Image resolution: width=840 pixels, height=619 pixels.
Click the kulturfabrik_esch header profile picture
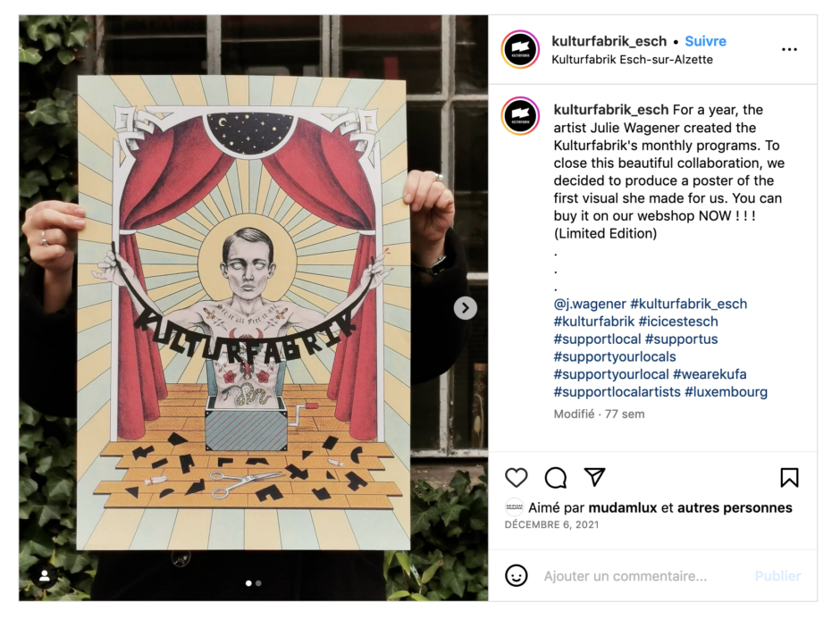pyautogui.click(x=520, y=49)
